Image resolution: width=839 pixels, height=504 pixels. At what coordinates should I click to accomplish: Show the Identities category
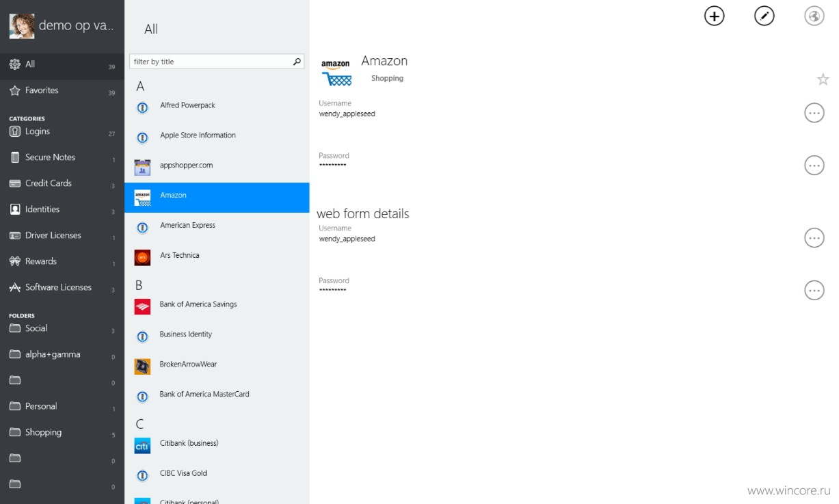62,209
